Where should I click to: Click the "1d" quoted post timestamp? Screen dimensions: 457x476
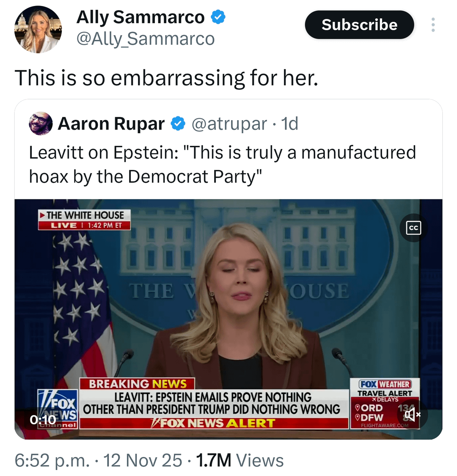point(290,124)
